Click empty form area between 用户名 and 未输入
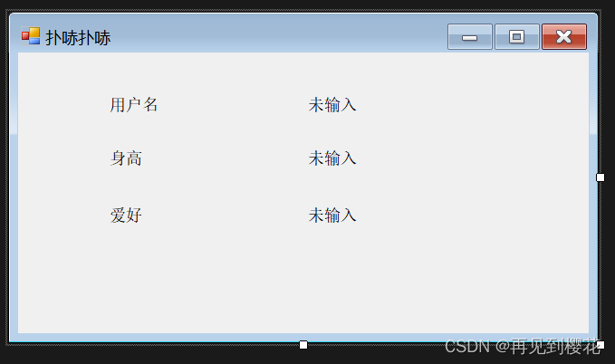 tap(234, 105)
